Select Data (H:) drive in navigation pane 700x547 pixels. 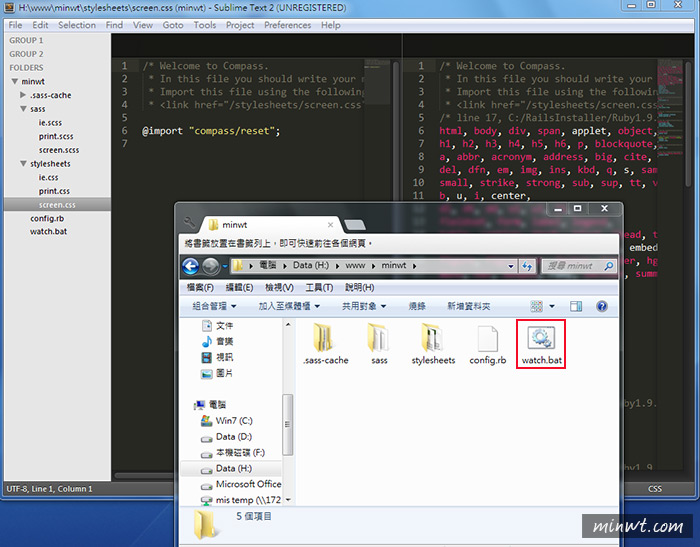click(x=226, y=468)
